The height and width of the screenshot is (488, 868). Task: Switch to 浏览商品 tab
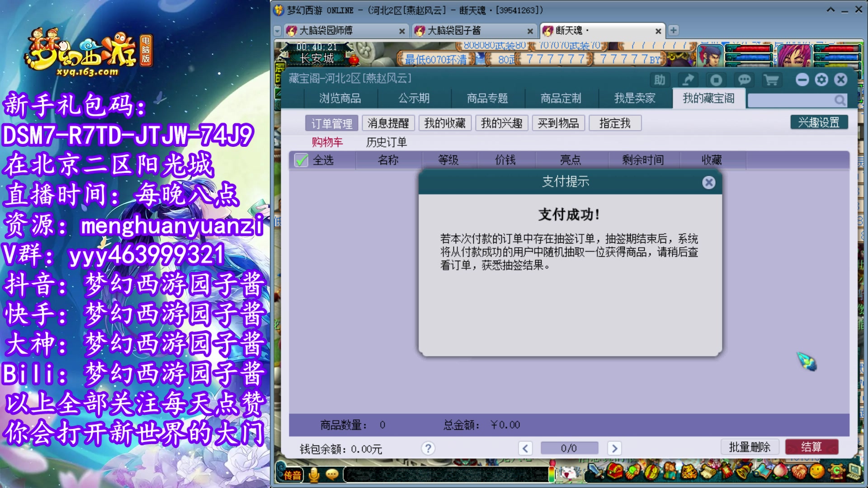[x=340, y=99]
